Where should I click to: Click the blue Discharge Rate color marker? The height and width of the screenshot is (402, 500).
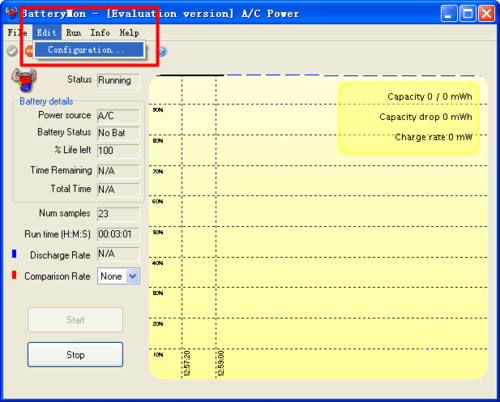14,254
